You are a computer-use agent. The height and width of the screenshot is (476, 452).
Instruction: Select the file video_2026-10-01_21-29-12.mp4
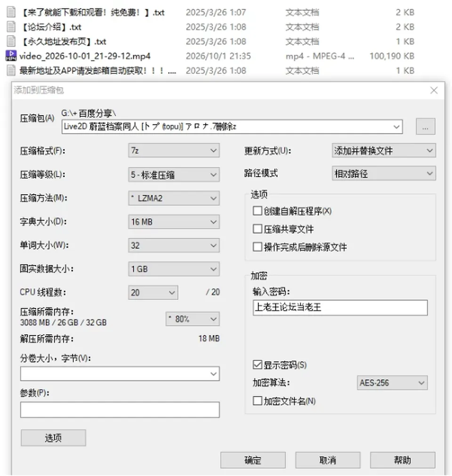tap(85, 56)
